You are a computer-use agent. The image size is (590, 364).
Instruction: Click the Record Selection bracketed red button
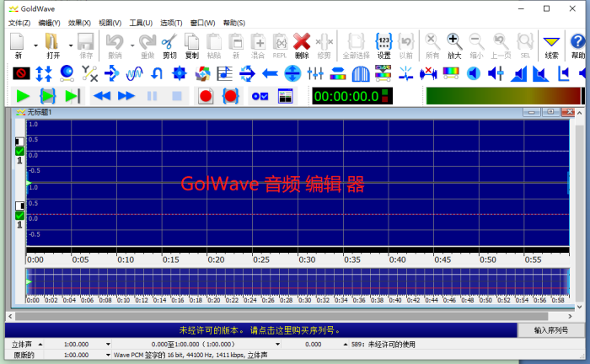tap(230, 96)
